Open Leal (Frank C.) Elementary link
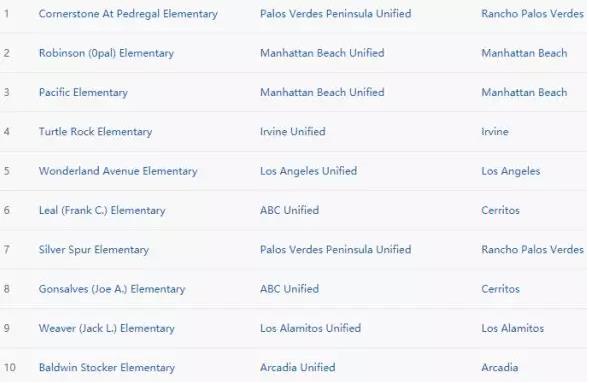The width and height of the screenshot is (589, 383). click(102, 210)
